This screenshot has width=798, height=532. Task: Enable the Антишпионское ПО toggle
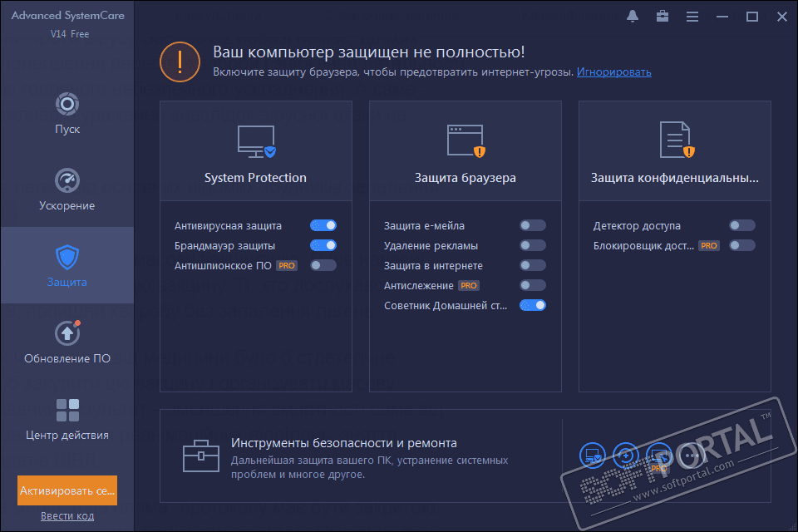[323, 265]
